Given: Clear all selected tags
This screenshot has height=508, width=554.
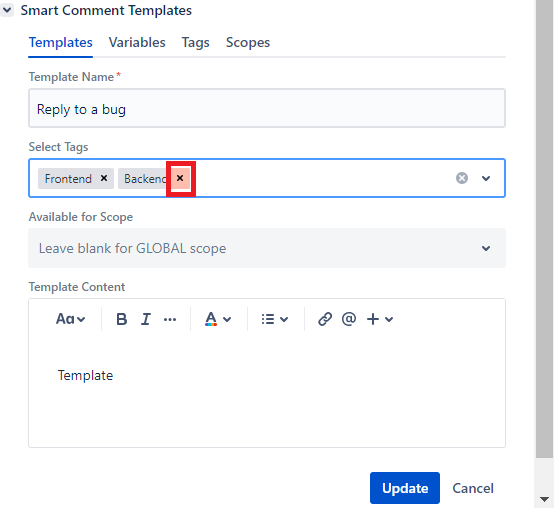Looking at the screenshot, I should (462, 178).
